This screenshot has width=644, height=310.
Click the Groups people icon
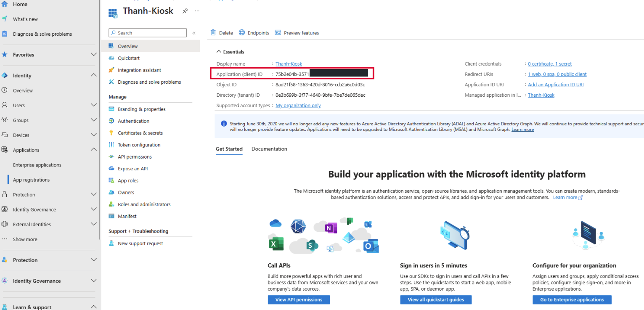pos(5,120)
